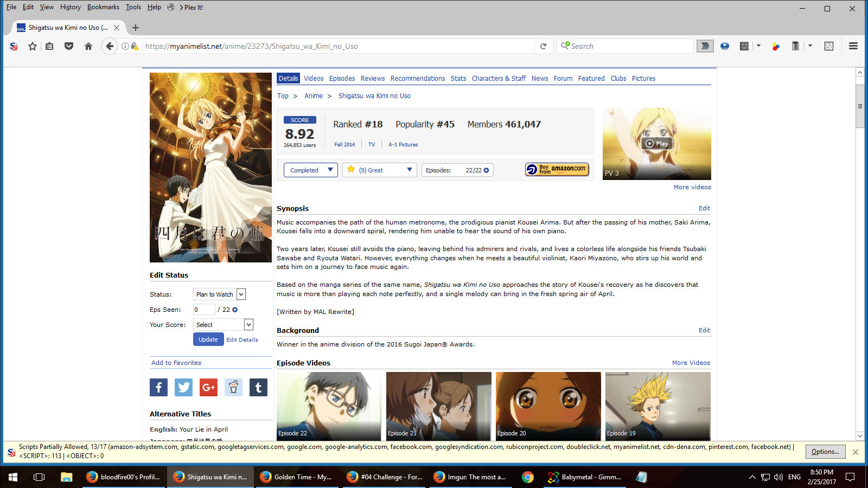Click the Add to Favorites link
Image resolution: width=868 pixels, height=488 pixels.
[x=176, y=363]
